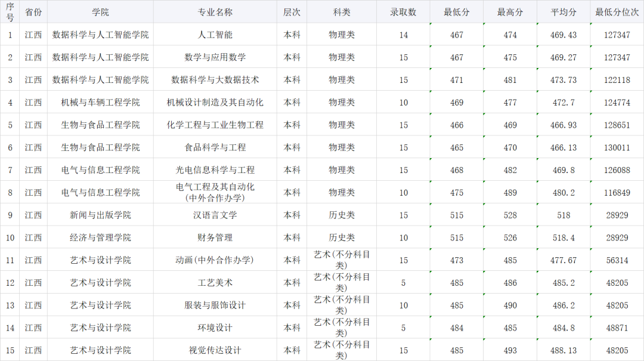Select rank value 122118
Image resolution: width=644 pixels, height=361 pixels.
pos(617,80)
